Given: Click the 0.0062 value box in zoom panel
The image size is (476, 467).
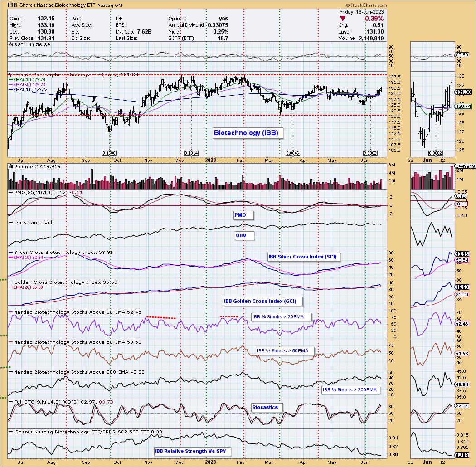Looking at the screenshot, I should (x=435, y=153).
